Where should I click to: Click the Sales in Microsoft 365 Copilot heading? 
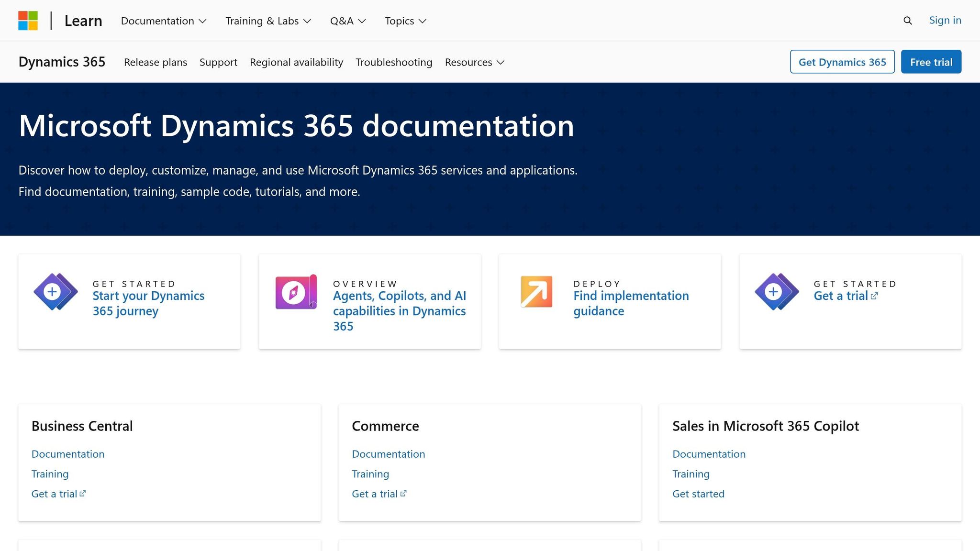[x=766, y=426]
